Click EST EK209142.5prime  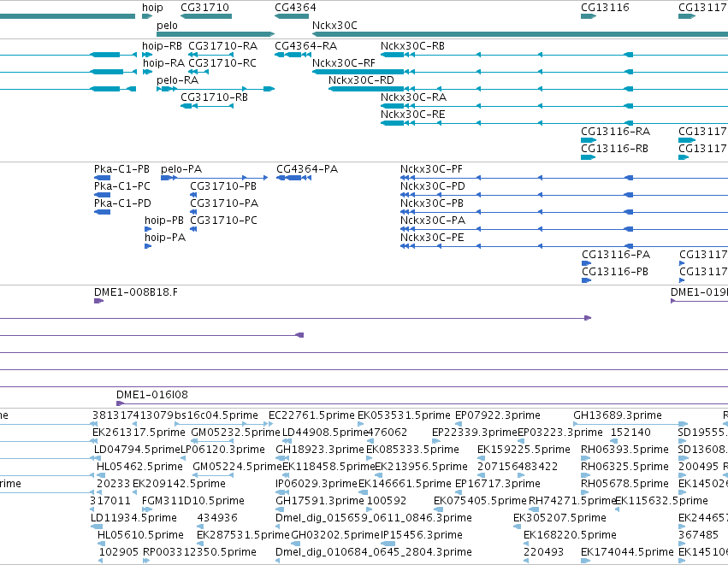pos(179,484)
